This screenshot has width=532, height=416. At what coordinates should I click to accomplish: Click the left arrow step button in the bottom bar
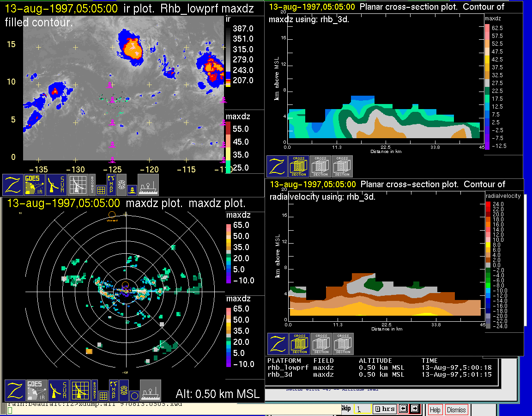click(x=403, y=409)
